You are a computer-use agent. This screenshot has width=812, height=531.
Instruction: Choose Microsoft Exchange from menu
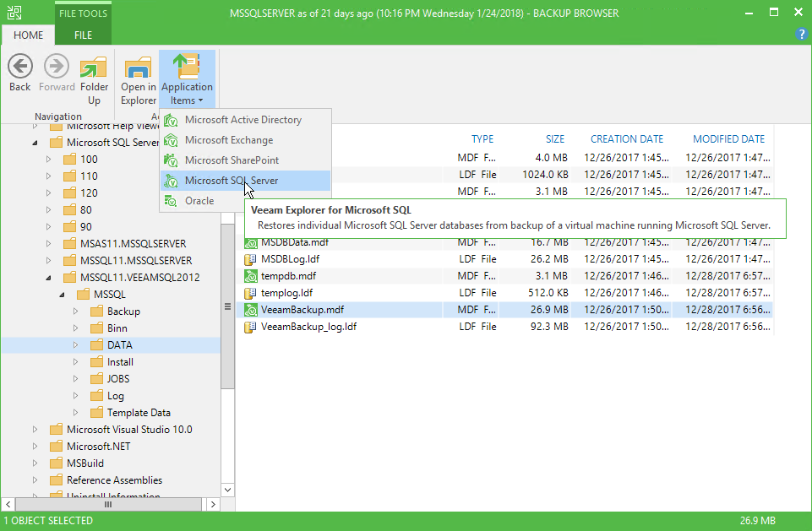tap(246, 140)
